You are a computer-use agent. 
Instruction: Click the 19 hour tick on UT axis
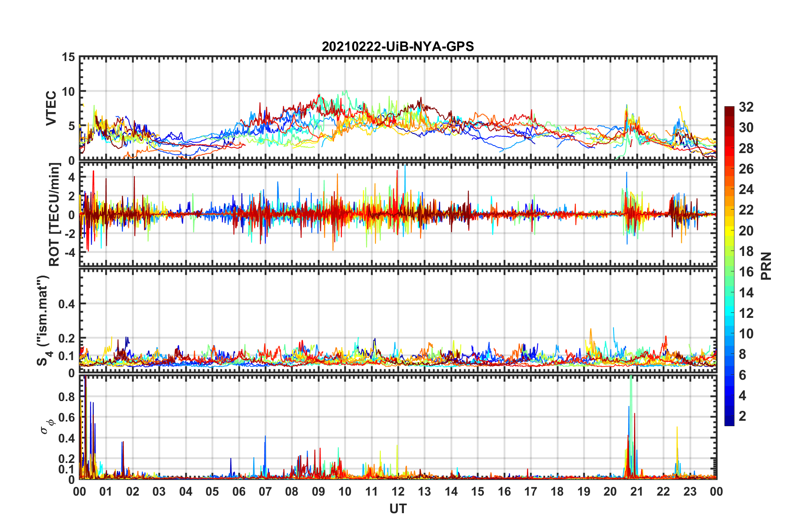click(584, 491)
